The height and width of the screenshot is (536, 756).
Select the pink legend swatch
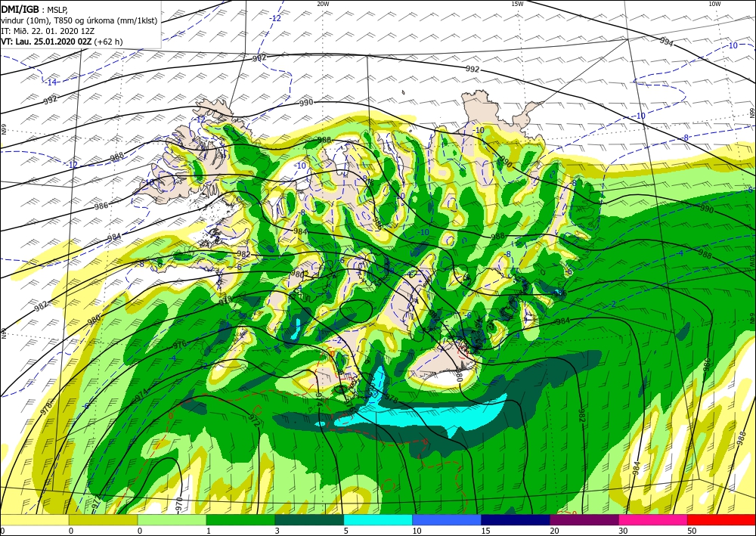pyautogui.click(x=653, y=519)
